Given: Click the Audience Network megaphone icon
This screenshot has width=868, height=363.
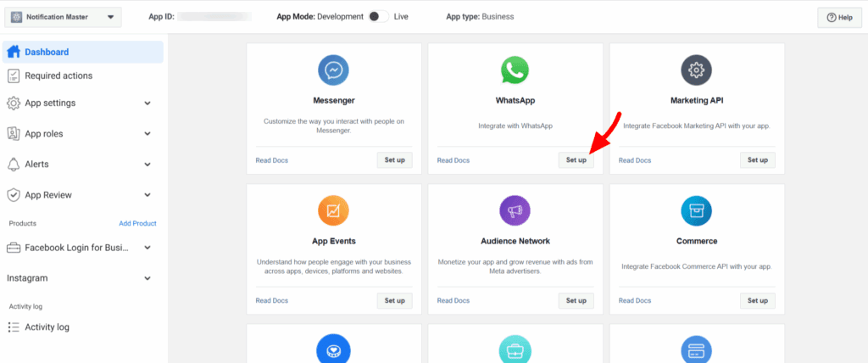Looking at the screenshot, I should coord(515,210).
